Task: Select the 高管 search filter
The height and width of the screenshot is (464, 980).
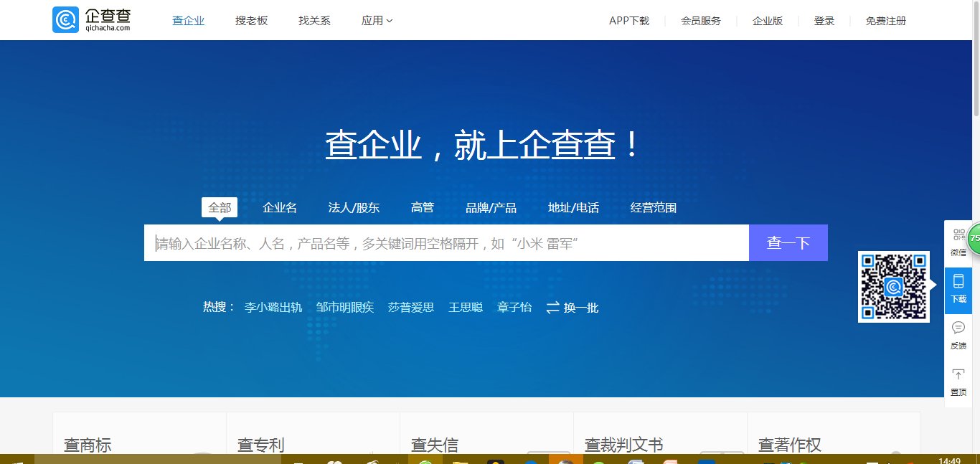Action: tap(423, 207)
